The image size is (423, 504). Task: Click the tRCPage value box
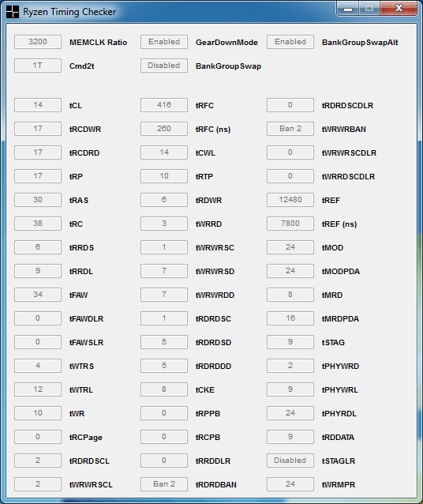tap(38, 437)
